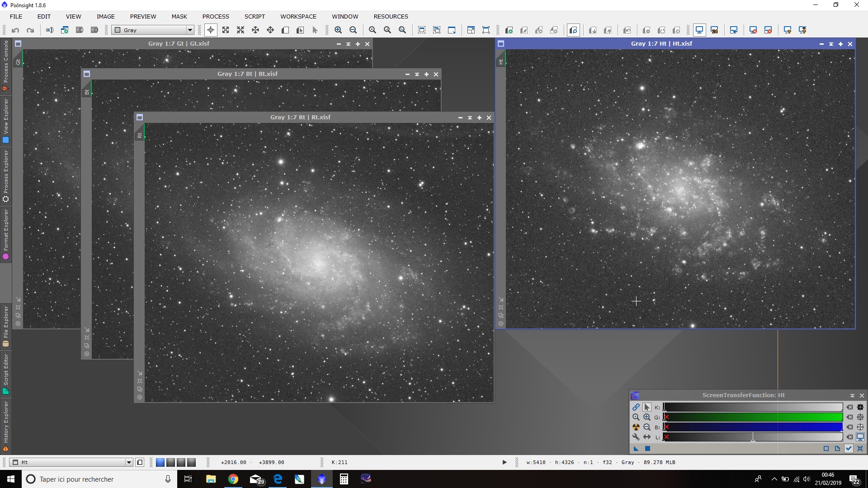This screenshot has height=488, width=868.
Task: Open the Process Console side tab
Action: [x=6, y=66]
